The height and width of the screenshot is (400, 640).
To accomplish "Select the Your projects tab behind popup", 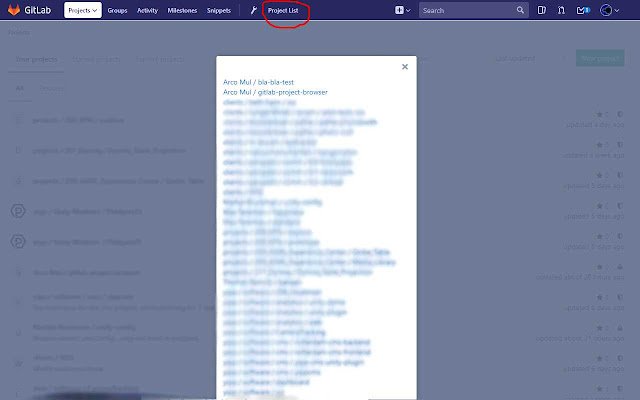I will tap(36, 60).
